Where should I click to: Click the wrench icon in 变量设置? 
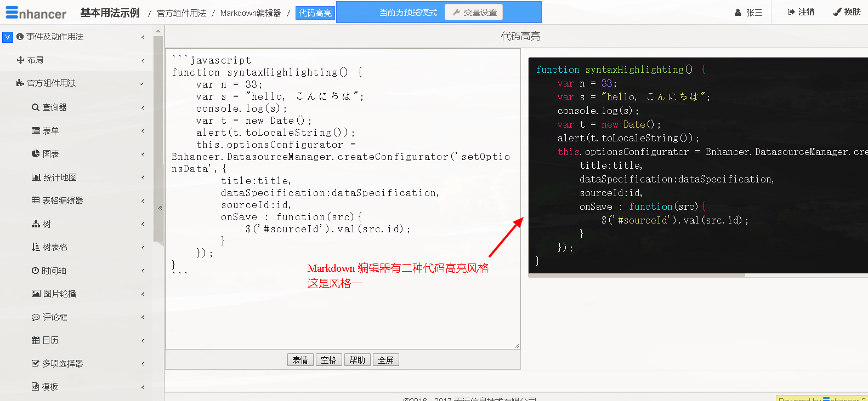click(x=456, y=12)
